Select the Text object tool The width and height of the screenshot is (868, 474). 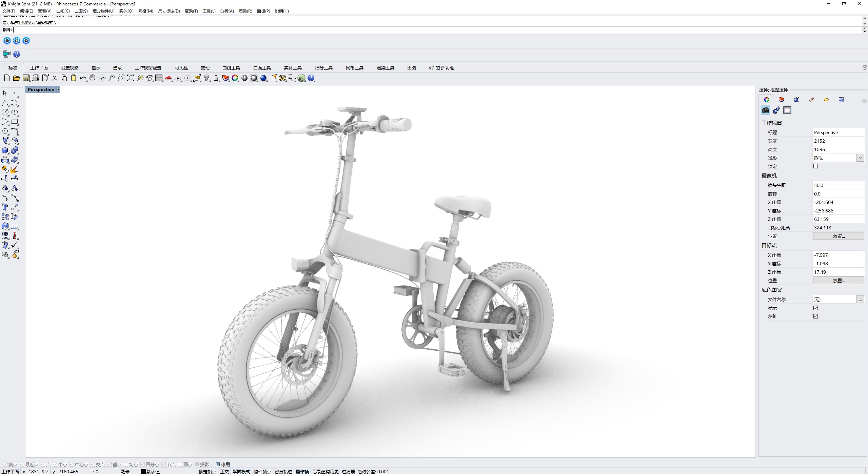[x=5, y=207]
